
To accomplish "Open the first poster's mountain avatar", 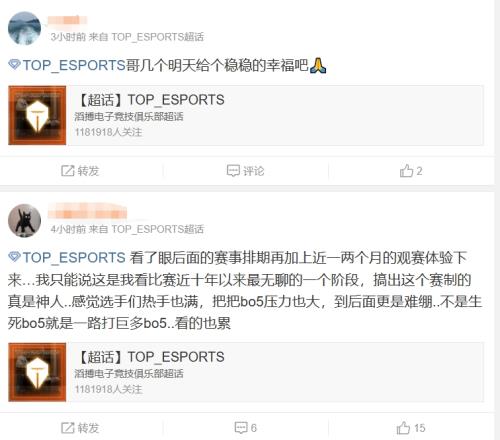I will pyautogui.click(x=24, y=28).
